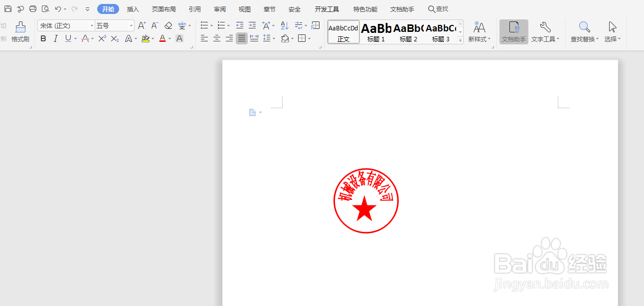This screenshot has height=306, width=644.
Task: Click the Undo arrow icon
Action: pyautogui.click(x=58, y=9)
